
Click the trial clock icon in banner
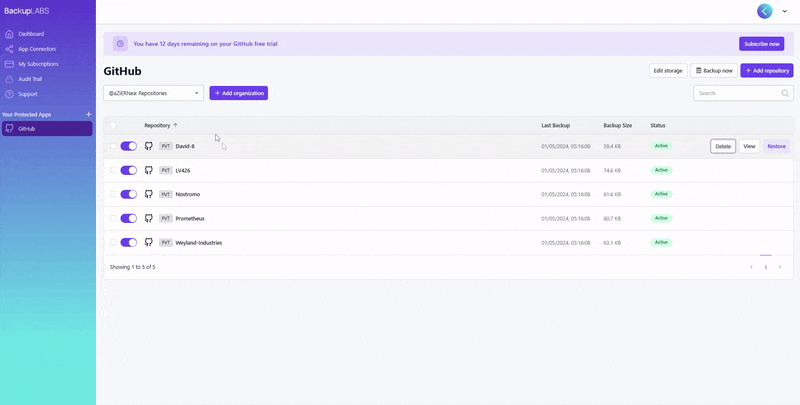pos(120,44)
